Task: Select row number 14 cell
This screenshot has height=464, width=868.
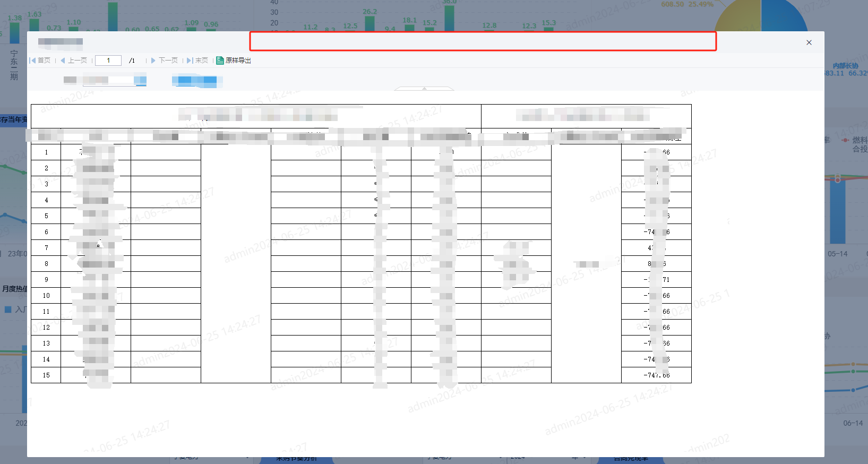Action: coord(46,359)
